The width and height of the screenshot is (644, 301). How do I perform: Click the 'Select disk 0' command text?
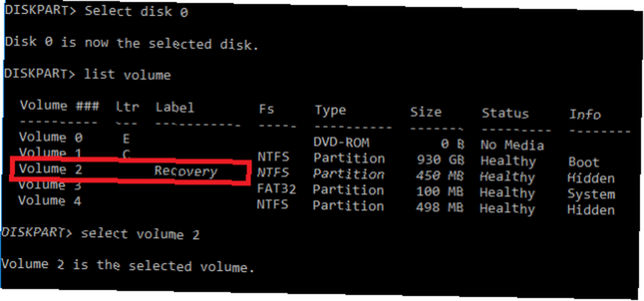[137, 12]
